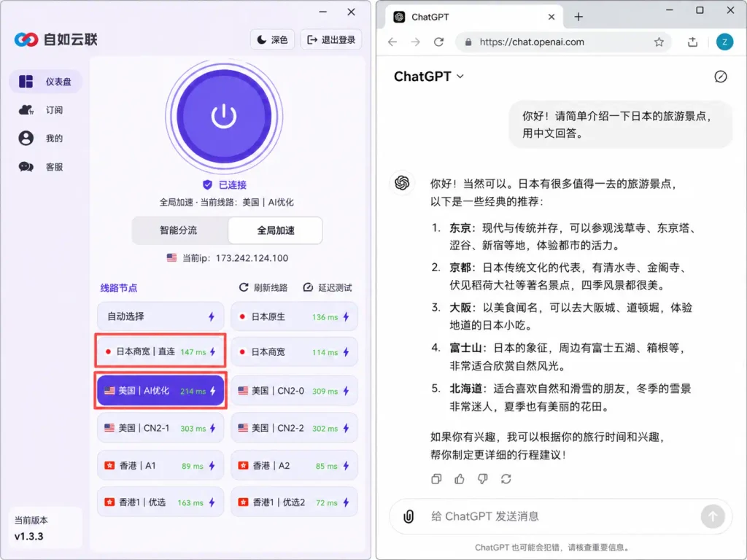Click lightning icon on 美国 | CN2-0 row
Viewport: 747px width, 560px height.
[x=347, y=391]
